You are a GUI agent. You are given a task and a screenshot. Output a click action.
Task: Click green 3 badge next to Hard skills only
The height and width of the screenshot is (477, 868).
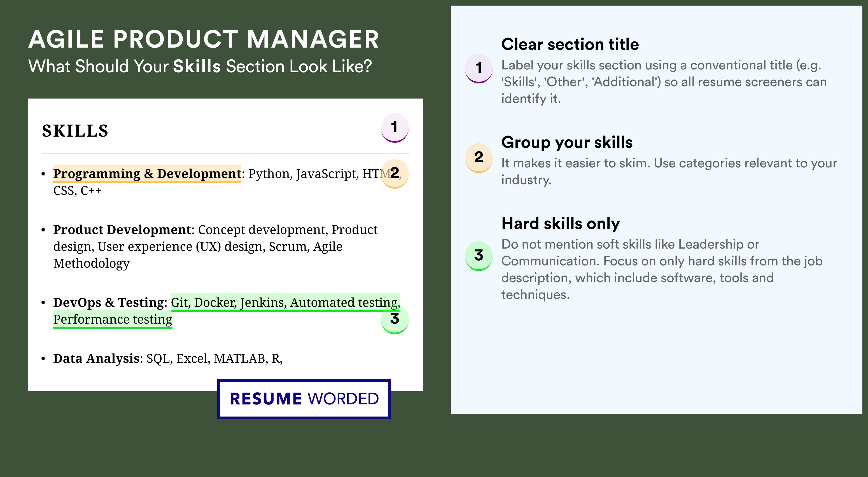[479, 256]
